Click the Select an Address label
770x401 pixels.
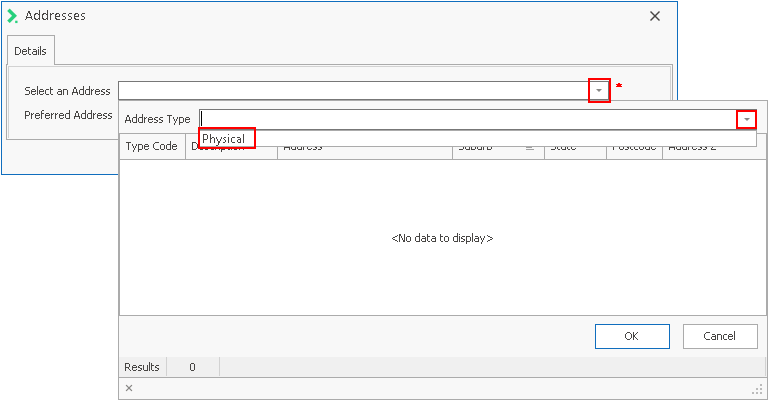point(67,91)
